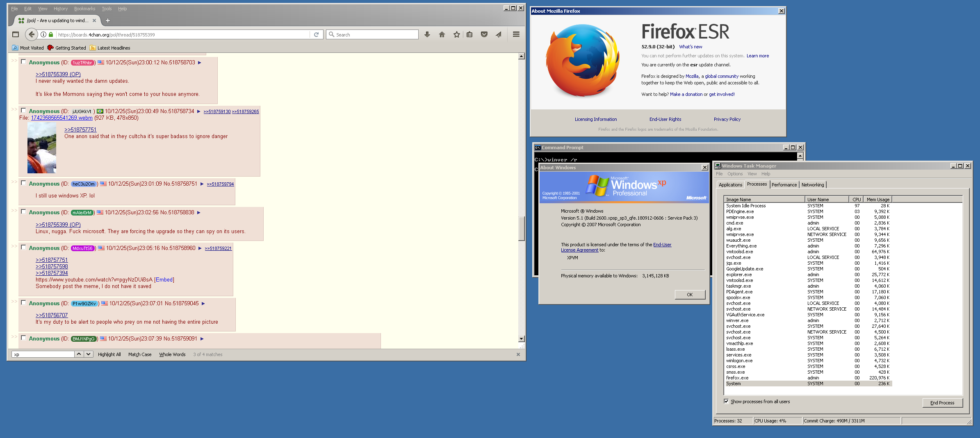Reload the current 4chan thread page
The width and height of the screenshot is (980, 438).
click(316, 35)
